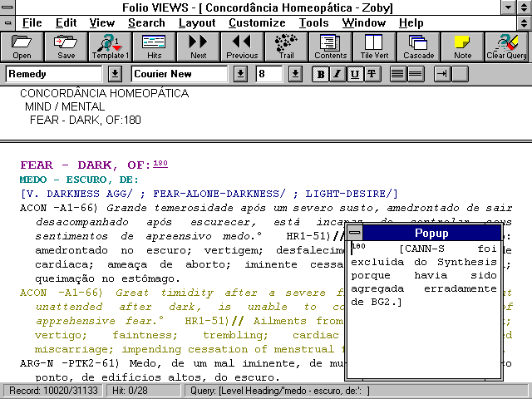Click the Tile Vert toolbar icon
532x399 pixels.
pos(375,47)
